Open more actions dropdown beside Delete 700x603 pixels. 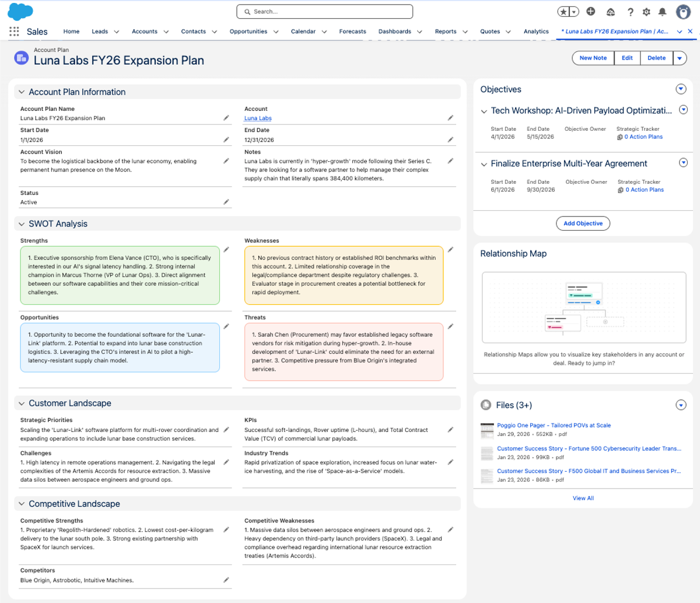click(680, 58)
